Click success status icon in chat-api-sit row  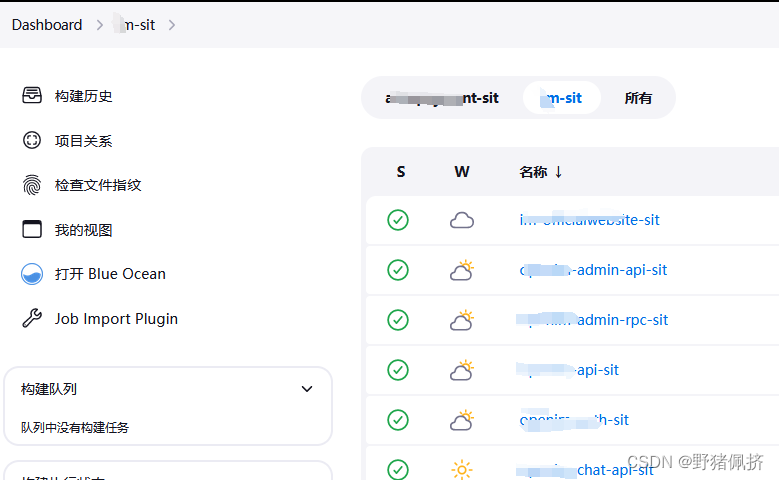(398, 470)
